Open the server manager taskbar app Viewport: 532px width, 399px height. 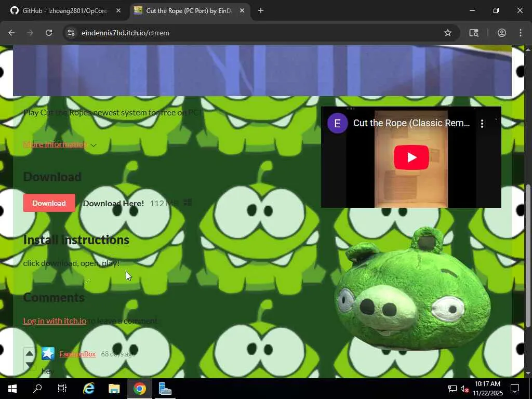[x=165, y=389]
